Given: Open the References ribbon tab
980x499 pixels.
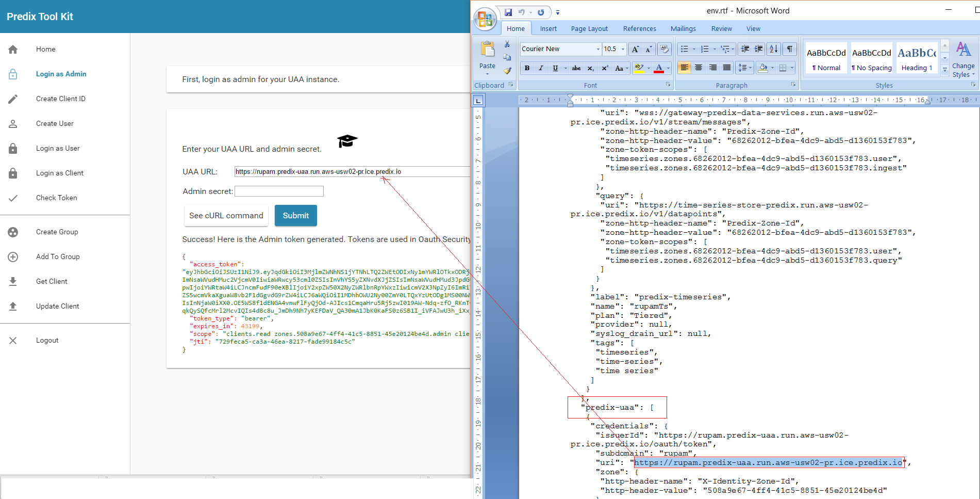Looking at the screenshot, I should (x=640, y=29).
